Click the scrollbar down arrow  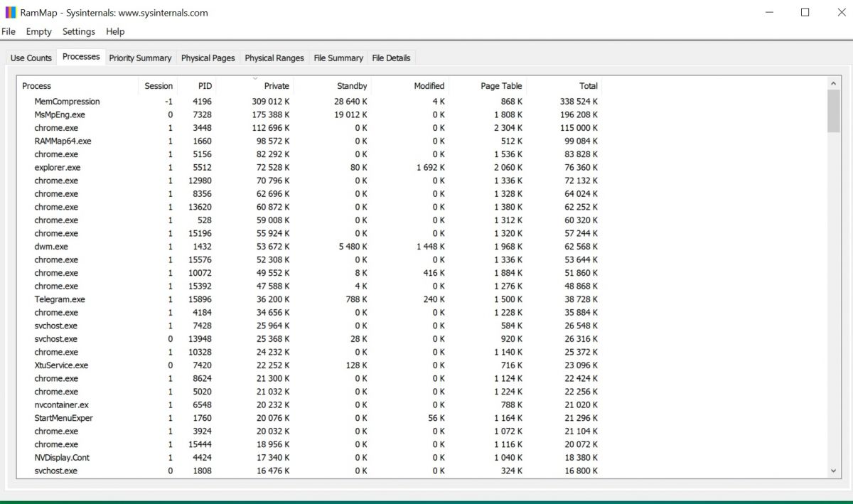click(834, 471)
